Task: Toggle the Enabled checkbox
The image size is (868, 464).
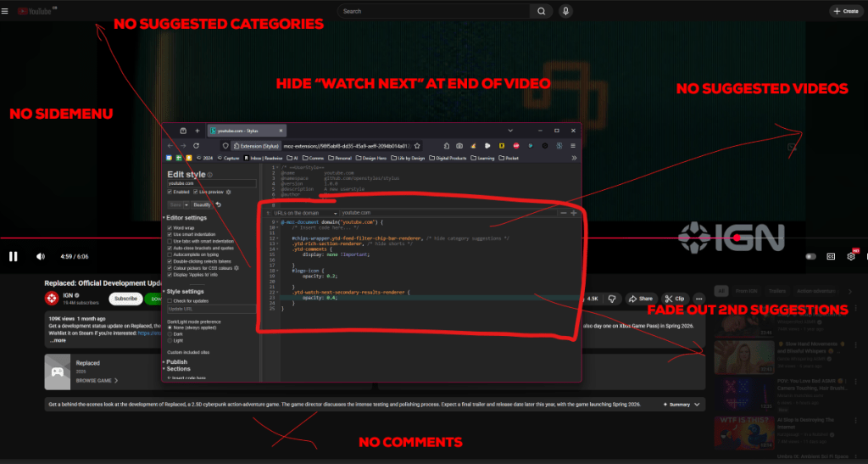Action: click(x=170, y=192)
